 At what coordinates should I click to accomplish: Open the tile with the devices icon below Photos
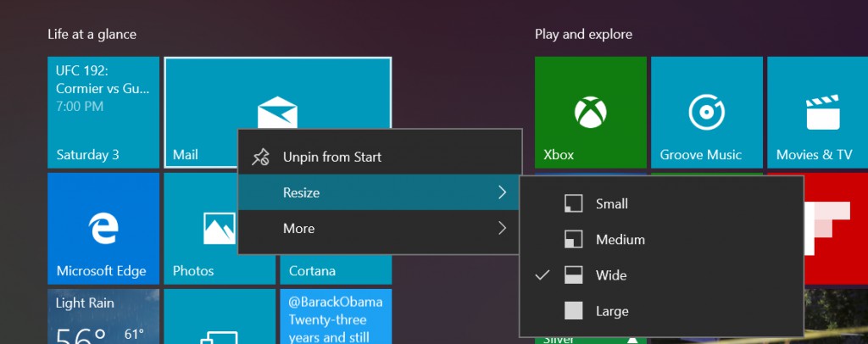point(220,316)
